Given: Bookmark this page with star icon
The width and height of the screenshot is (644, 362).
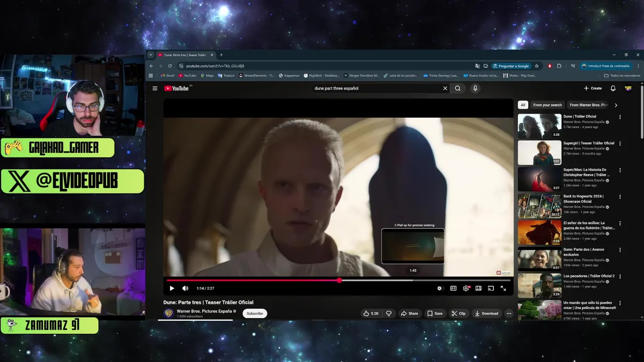Looking at the screenshot, I should 537,66.
